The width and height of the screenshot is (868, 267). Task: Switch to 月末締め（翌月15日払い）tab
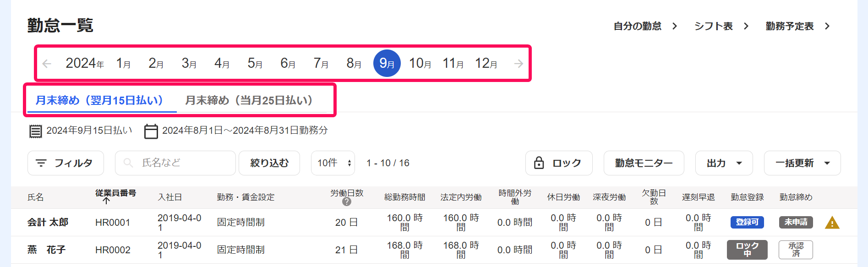click(102, 100)
